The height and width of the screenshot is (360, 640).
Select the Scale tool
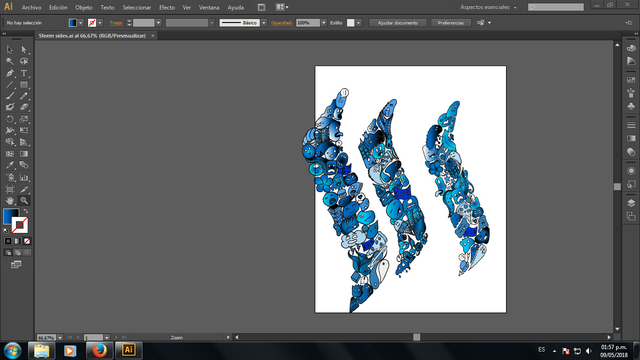tap(24, 119)
